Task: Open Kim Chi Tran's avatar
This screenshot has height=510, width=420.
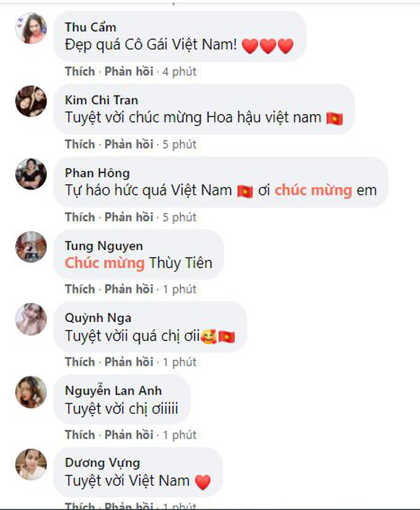Action: tap(31, 101)
